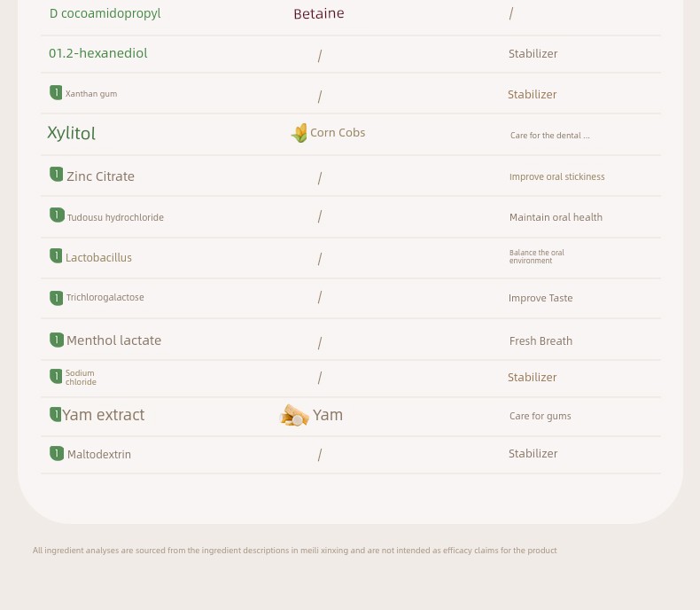Click the truncated 'Care for the dental ...' text
The width and height of the screenshot is (700, 610).
point(550,136)
